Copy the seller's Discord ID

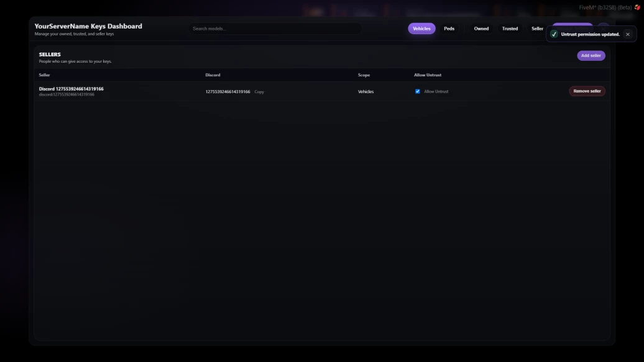[259, 92]
